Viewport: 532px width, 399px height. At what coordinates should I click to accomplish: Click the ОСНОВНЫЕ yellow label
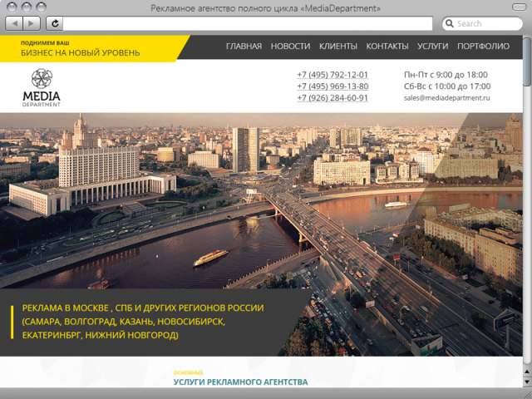click(x=188, y=372)
